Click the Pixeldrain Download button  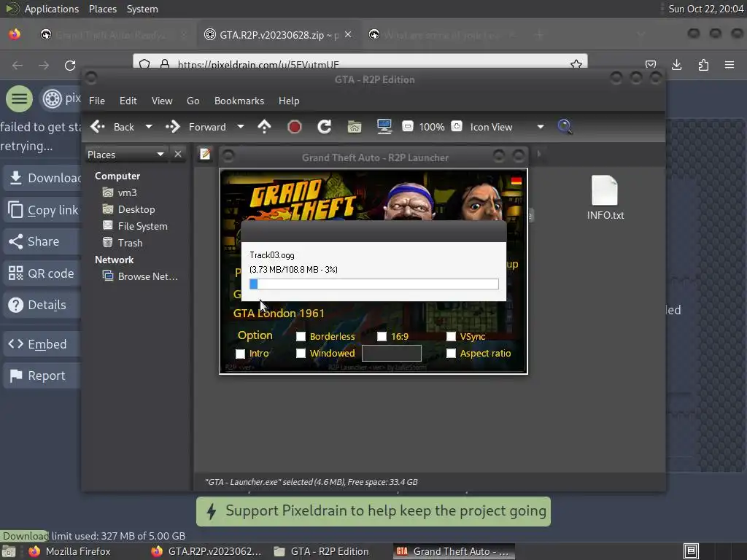[42, 178]
